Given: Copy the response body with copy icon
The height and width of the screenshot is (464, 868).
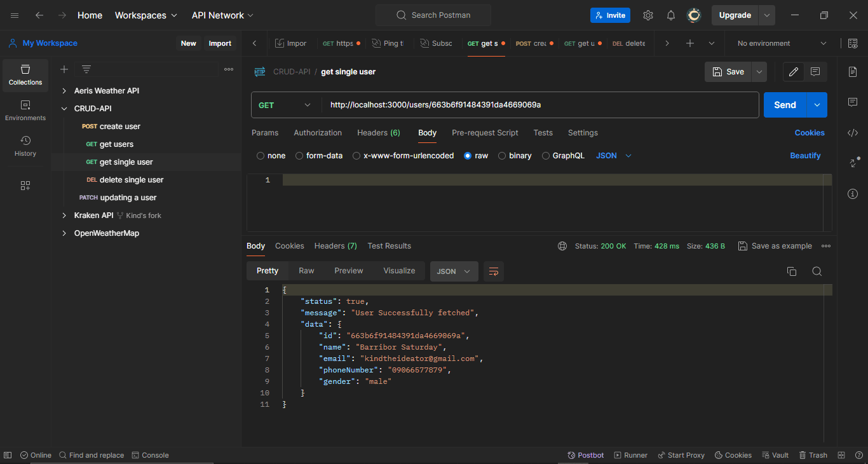Looking at the screenshot, I should [792, 271].
